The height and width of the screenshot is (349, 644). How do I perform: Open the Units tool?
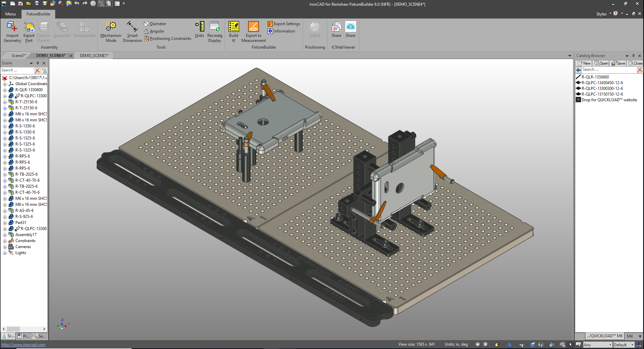[x=200, y=31]
